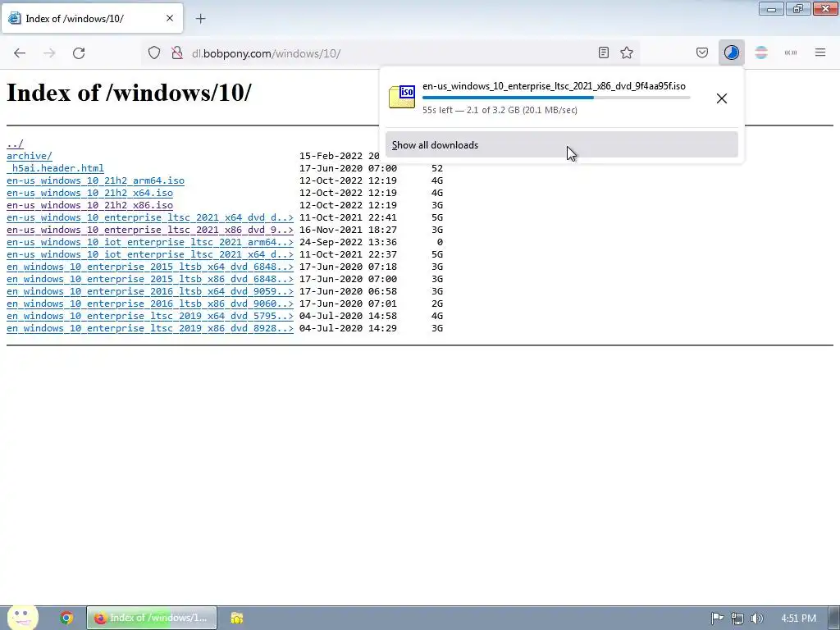840x630 pixels.
Task: Click the downloads progress toolbar icon
Action: 731,52
